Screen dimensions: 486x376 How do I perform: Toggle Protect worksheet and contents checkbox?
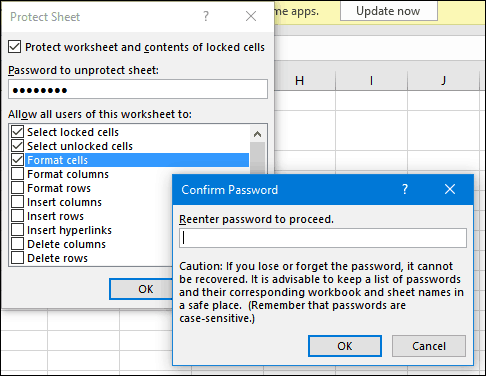point(14,47)
